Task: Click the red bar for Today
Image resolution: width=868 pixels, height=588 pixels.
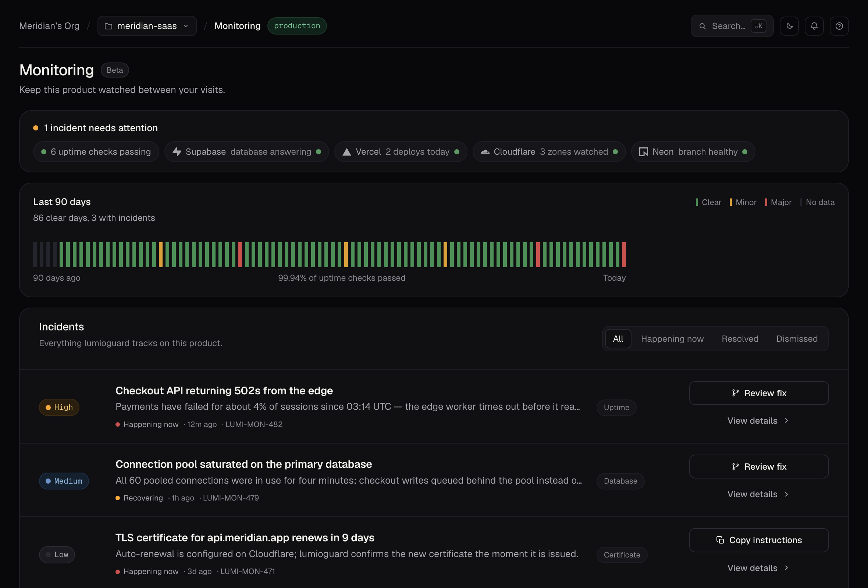Action: tap(624, 254)
